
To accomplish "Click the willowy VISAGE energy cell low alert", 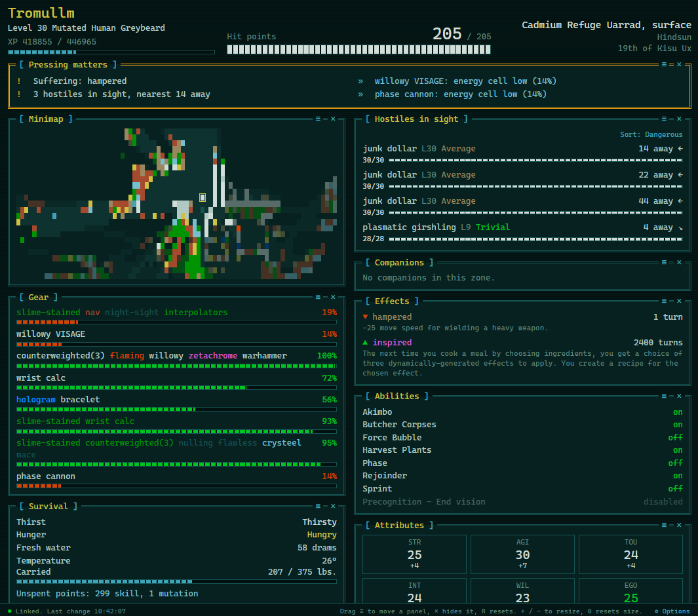I will 457,81.
